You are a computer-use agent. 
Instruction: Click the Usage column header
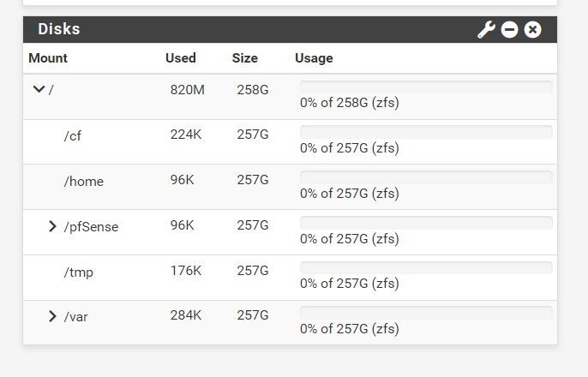[x=314, y=58]
